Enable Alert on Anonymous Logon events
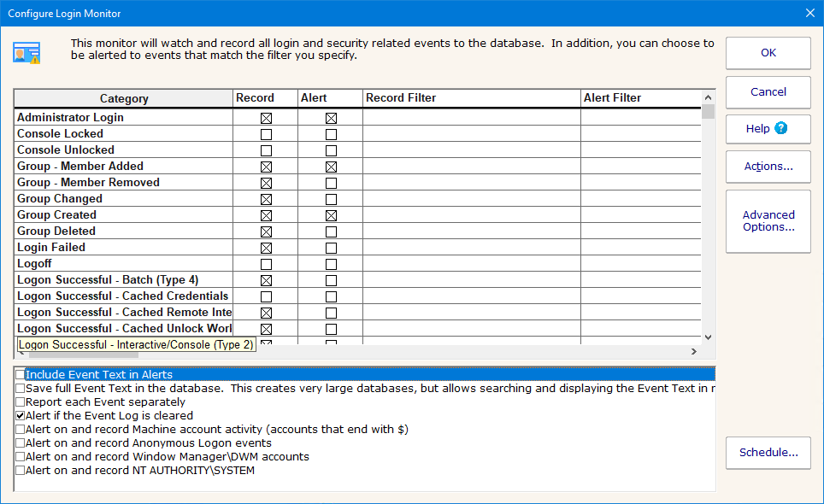Viewport: 824px width, 504px height. (x=21, y=443)
